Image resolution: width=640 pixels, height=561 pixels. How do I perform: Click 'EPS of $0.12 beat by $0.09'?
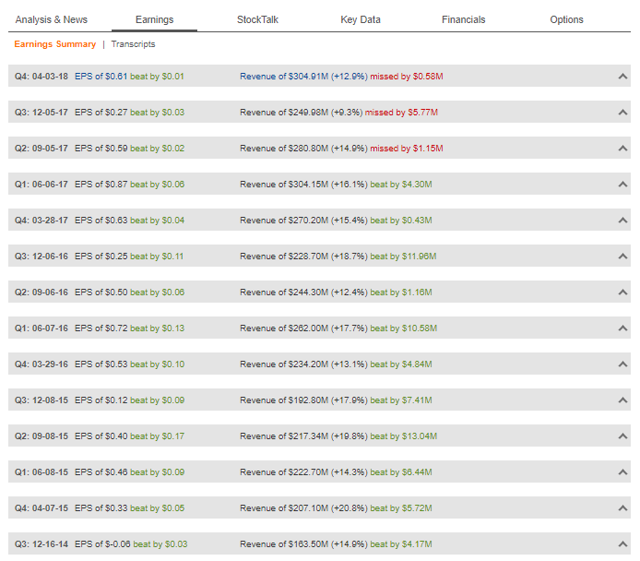129,400
